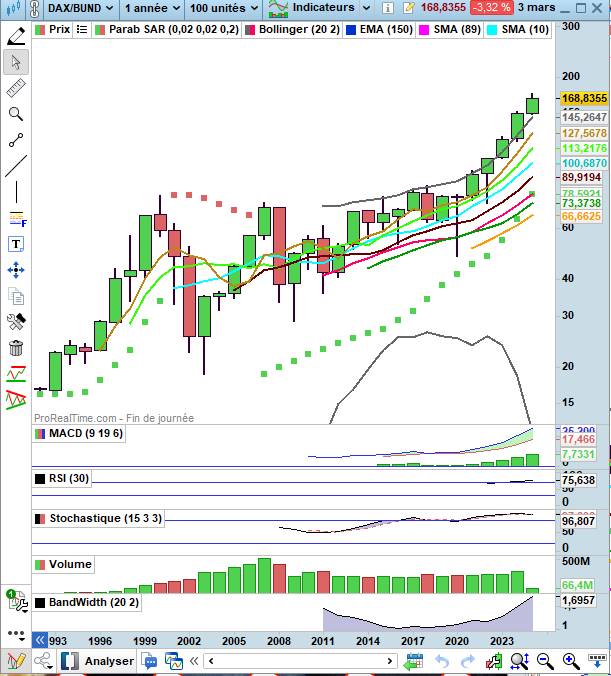Open the Indicateurs menu
Viewport: 611px width, 676px height.
[310, 8]
